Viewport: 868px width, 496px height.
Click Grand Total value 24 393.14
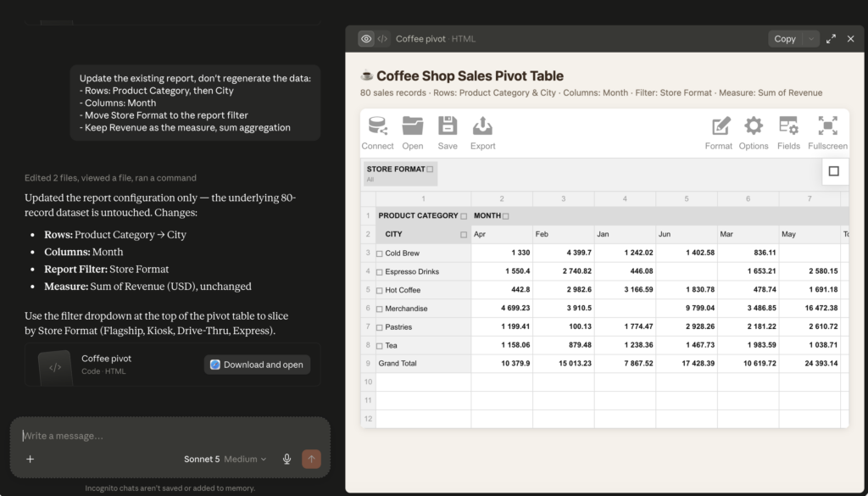pos(810,364)
